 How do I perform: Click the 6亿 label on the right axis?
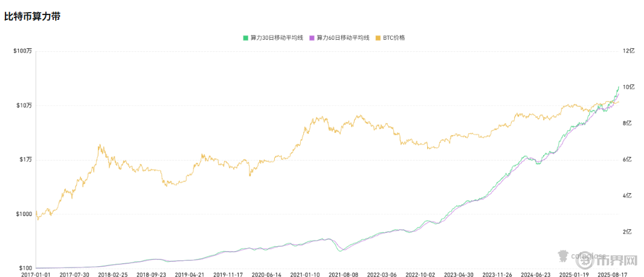(628, 159)
